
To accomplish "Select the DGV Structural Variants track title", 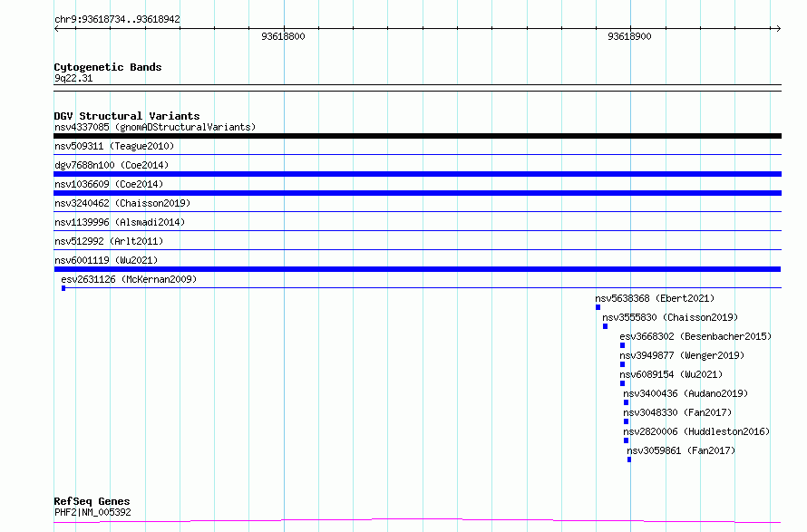I will (127, 116).
